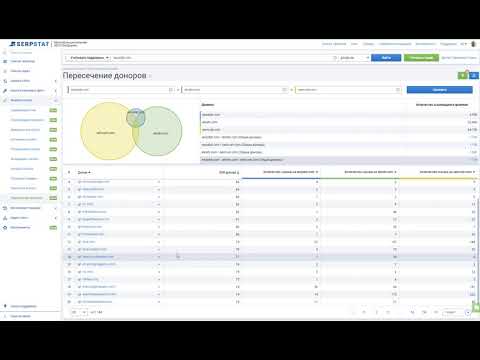Open the user avatar menu
Viewport: 480px width, 360px height.
473,44
